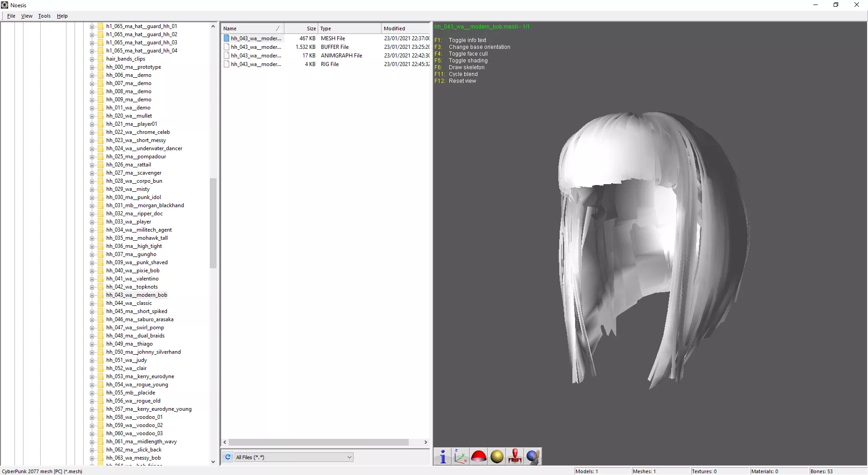This screenshot has width=868, height=475.
Task: Select folder hh_061_ma__midlength_wavy in the tree
Action: coord(142,442)
